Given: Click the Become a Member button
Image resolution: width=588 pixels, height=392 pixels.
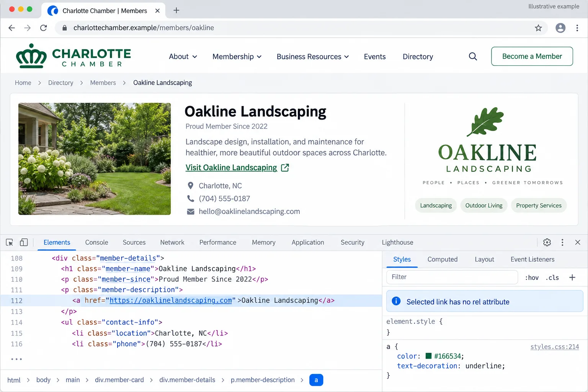Looking at the screenshot, I should (x=532, y=56).
